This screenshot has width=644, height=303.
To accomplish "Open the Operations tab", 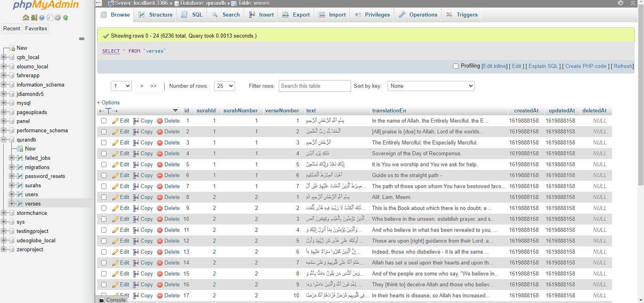I will click(418, 15).
